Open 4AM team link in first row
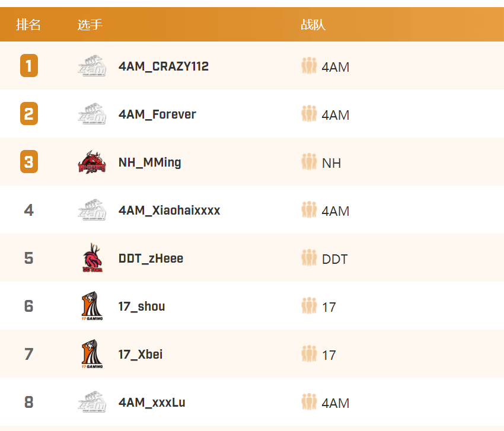Viewport: 504px width, 431px height. pyautogui.click(x=335, y=67)
